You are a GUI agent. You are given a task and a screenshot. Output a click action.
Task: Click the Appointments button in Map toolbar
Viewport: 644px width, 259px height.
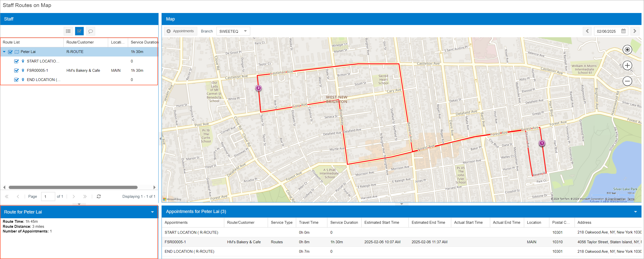(181, 31)
